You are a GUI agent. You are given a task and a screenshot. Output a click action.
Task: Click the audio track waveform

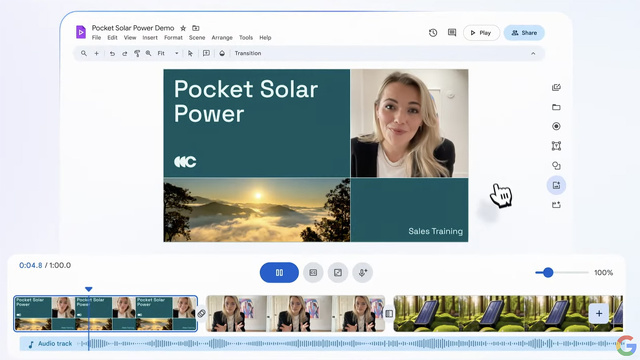coord(351,344)
